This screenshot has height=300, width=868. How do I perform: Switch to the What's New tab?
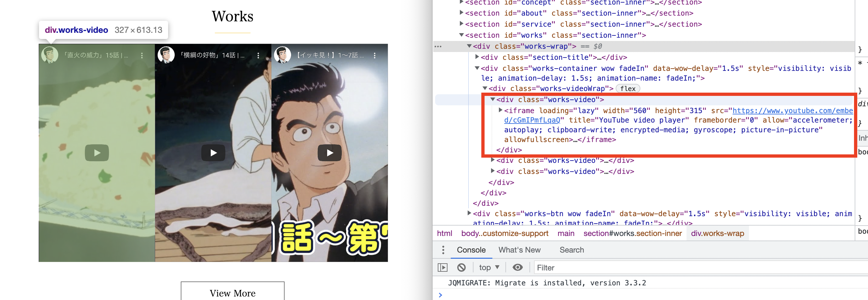coord(519,250)
